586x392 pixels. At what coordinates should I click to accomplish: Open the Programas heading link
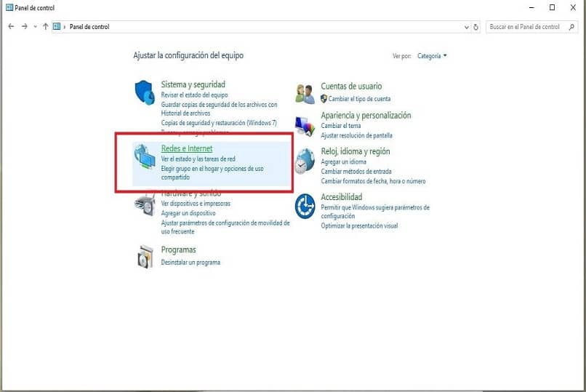[178, 249]
